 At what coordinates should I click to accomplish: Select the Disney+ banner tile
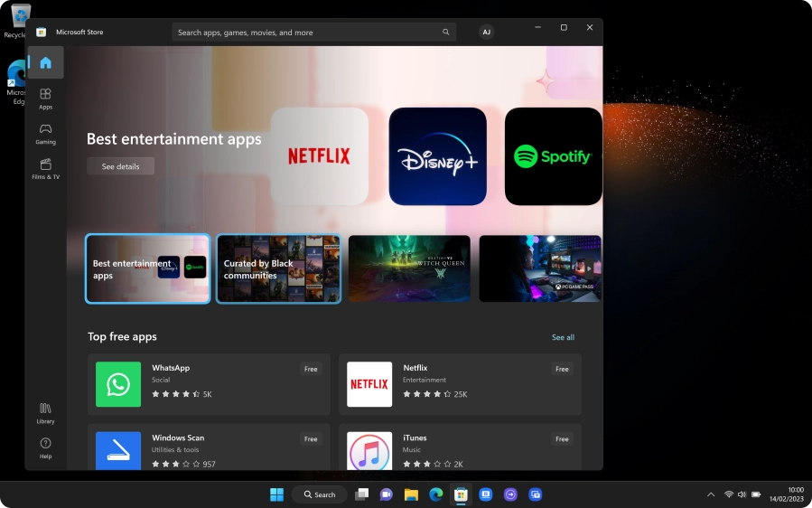437,156
